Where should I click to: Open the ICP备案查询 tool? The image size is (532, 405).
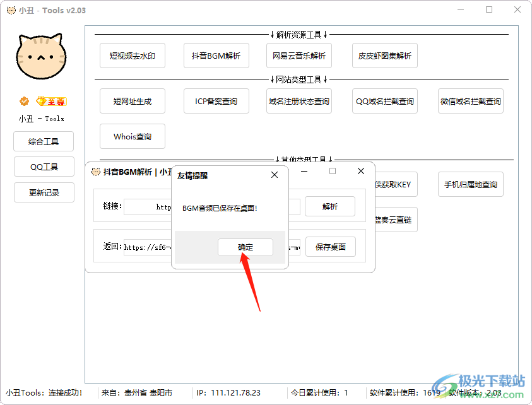[216, 101]
